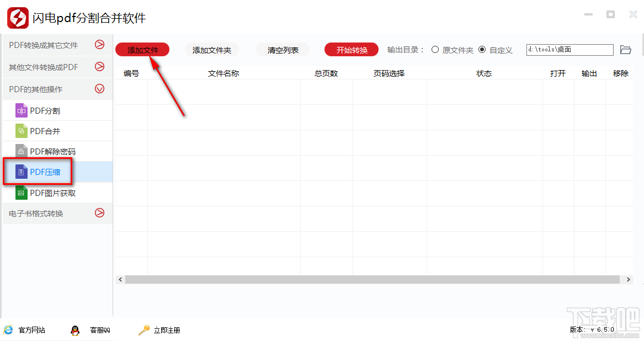Click the 文件名称 column header
Viewport: 644px width, 341px height.
point(223,73)
